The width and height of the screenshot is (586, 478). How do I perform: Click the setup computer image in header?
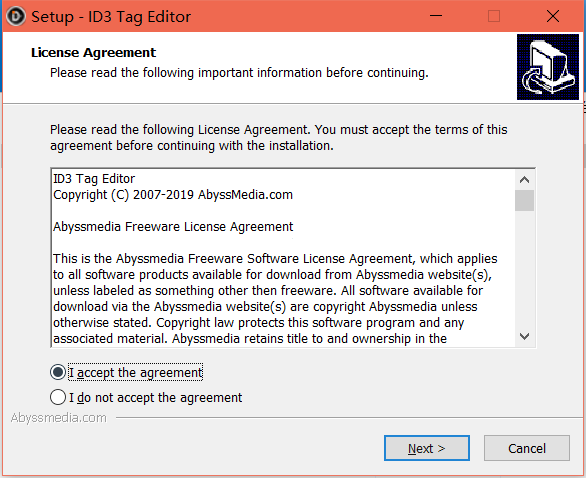(x=548, y=67)
